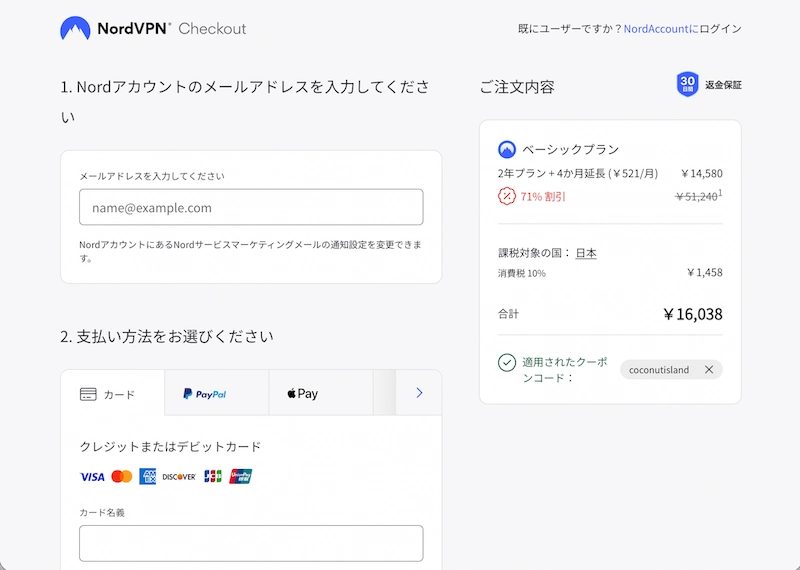Click the メールアドレスを入力してください field label
This screenshot has height=570, width=800.
152,176
